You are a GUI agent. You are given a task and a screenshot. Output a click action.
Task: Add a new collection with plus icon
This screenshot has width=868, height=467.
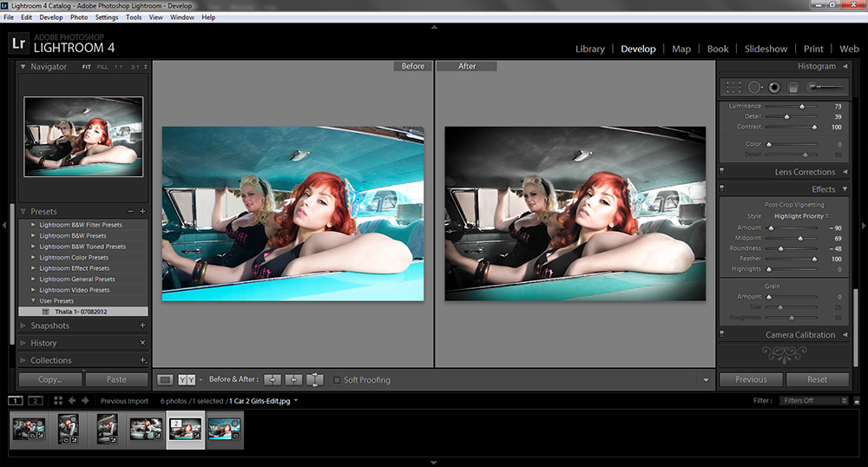click(143, 360)
